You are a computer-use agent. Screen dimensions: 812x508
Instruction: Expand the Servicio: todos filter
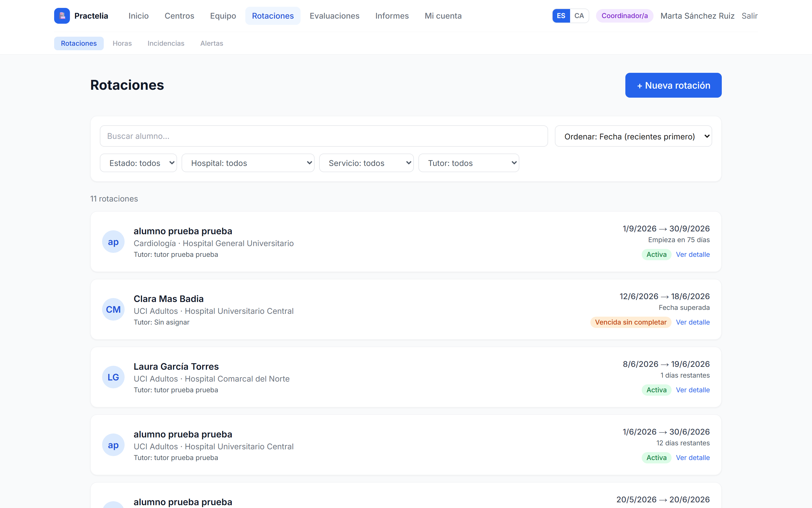367,163
